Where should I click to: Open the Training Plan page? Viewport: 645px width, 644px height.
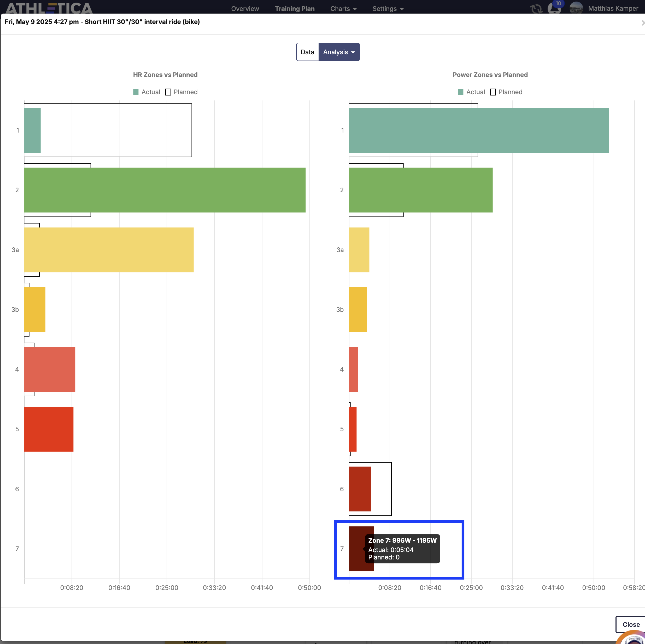coord(295,9)
